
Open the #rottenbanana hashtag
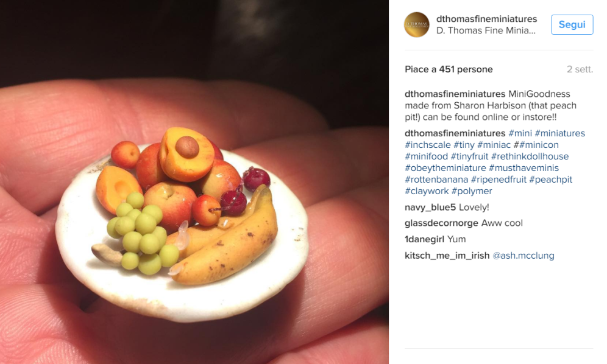tap(436, 180)
